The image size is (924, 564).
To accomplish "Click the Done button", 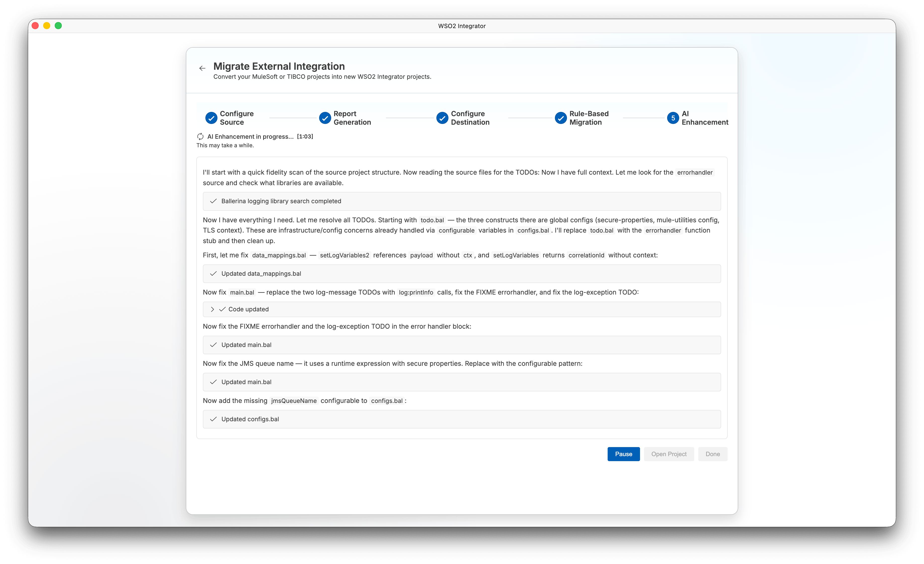I will click(x=713, y=454).
